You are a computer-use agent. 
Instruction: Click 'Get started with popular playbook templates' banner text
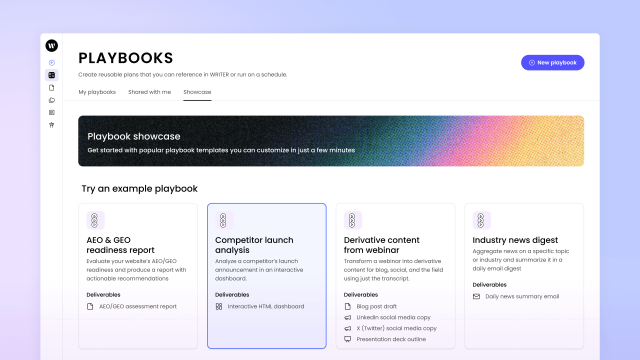pyautogui.click(x=221, y=150)
